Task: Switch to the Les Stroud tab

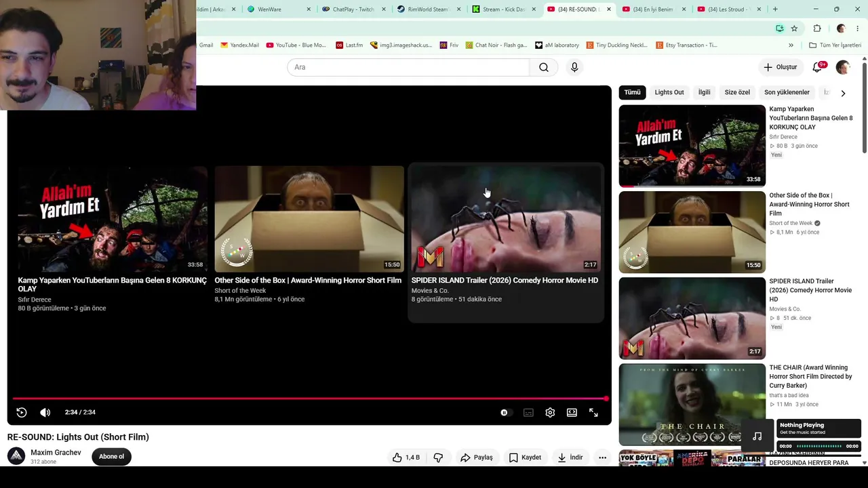Action: (729, 9)
